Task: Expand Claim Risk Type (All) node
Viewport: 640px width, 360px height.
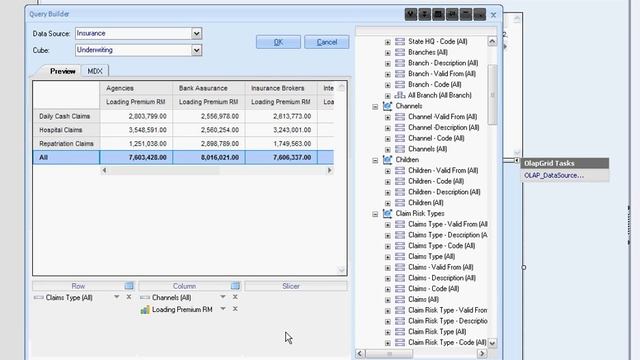Action: pos(388,332)
